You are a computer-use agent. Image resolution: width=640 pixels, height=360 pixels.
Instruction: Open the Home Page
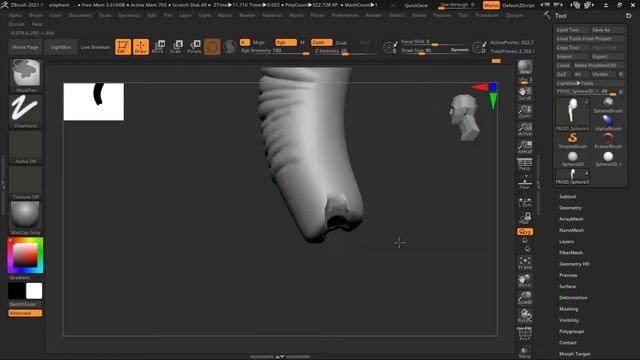coord(25,47)
